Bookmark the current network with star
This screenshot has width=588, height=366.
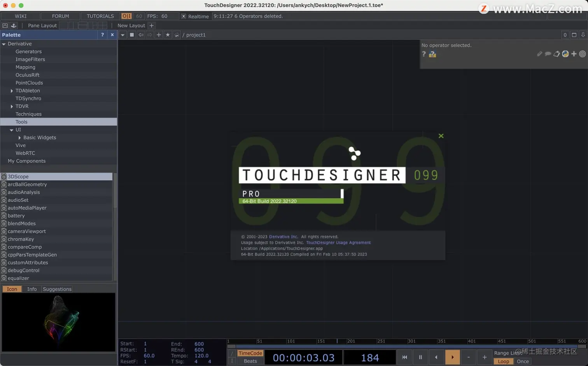[168, 35]
